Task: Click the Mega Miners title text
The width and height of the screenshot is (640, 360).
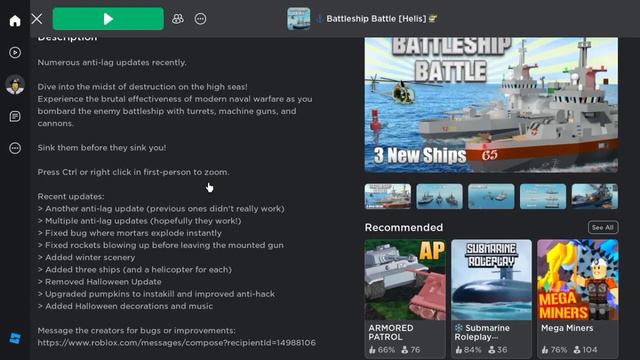Action: (567, 328)
